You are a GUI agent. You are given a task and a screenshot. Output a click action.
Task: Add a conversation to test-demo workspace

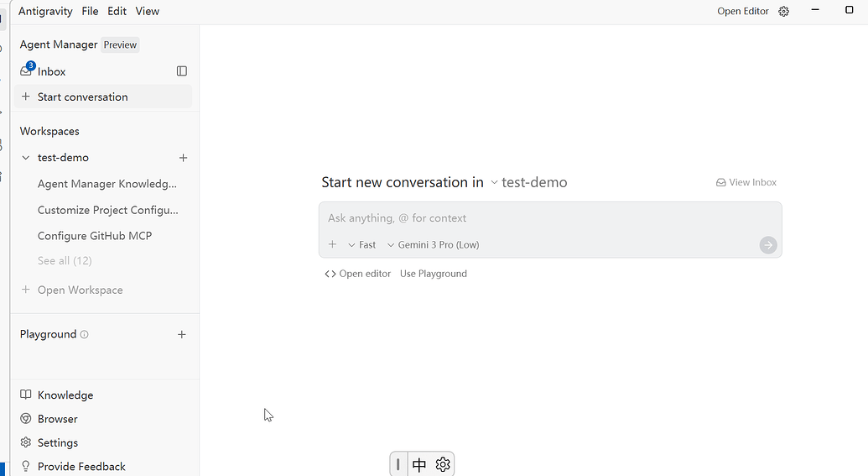point(183,158)
